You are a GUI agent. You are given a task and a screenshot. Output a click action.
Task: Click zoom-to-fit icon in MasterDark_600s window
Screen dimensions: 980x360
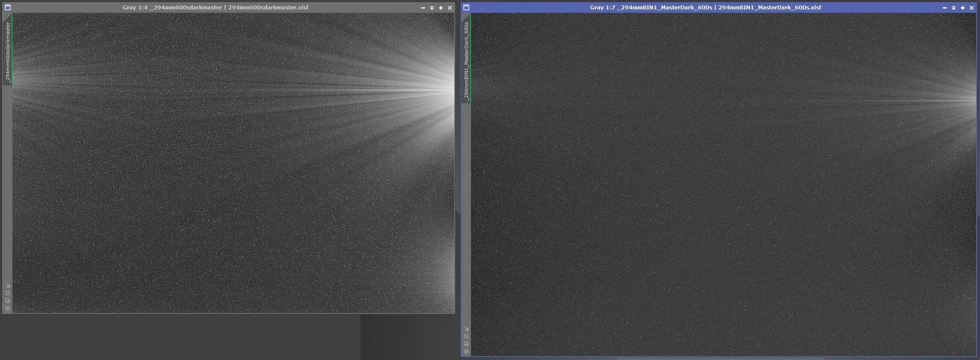point(466,336)
